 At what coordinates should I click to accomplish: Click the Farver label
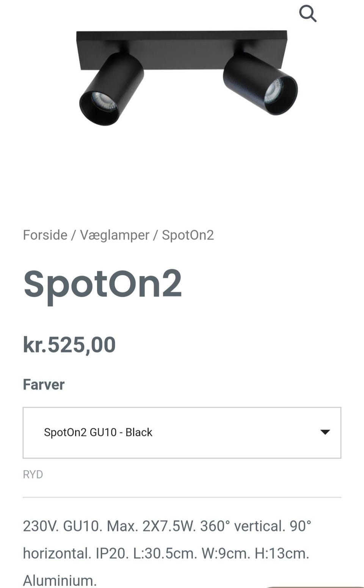pos(44,384)
